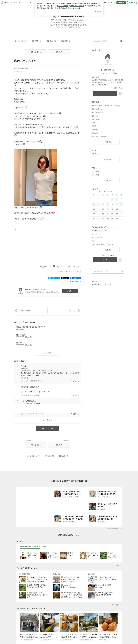138x644 pixels.
Task: Click the lower +フォロー button below followers
Action: (x=105, y=260)
